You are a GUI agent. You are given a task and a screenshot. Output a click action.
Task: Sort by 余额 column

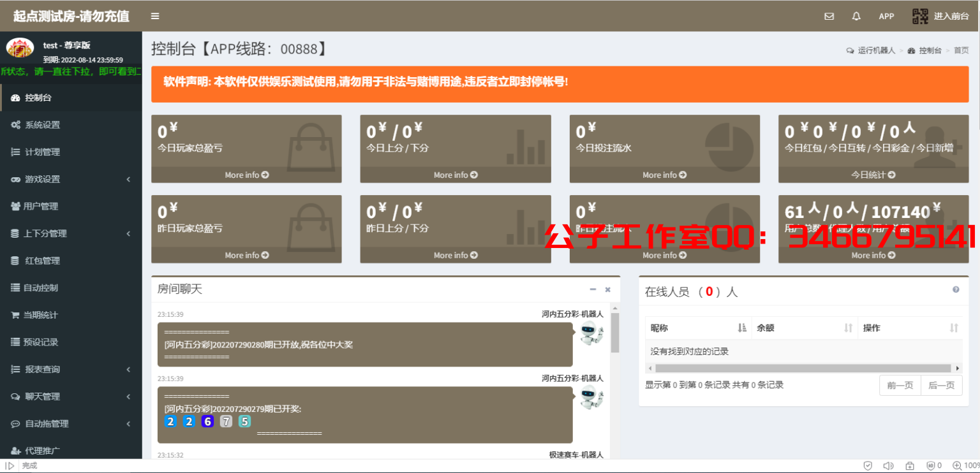click(x=805, y=328)
